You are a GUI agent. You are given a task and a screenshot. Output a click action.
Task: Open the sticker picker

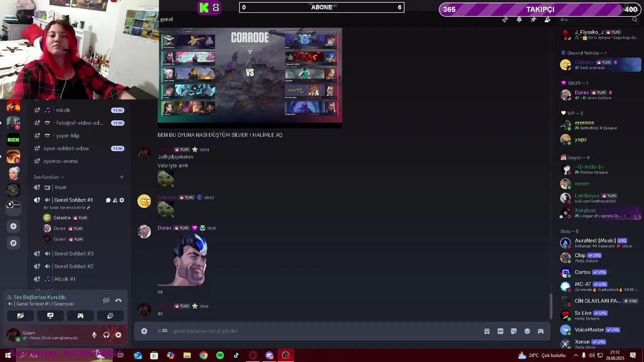pos(514,331)
